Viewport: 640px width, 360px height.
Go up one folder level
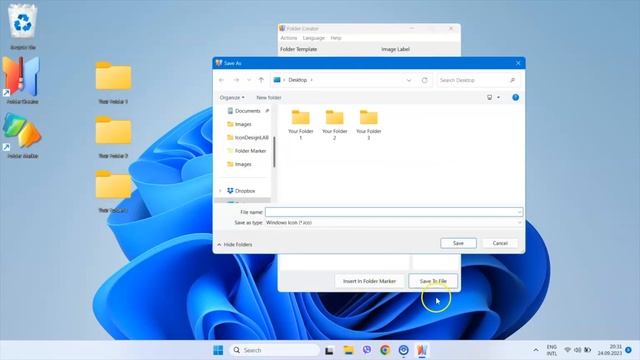tap(261, 80)
